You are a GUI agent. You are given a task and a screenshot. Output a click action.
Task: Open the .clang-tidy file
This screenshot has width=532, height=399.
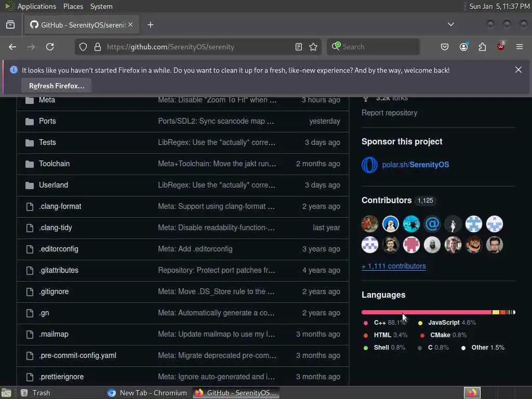click(x=55, y=228)
